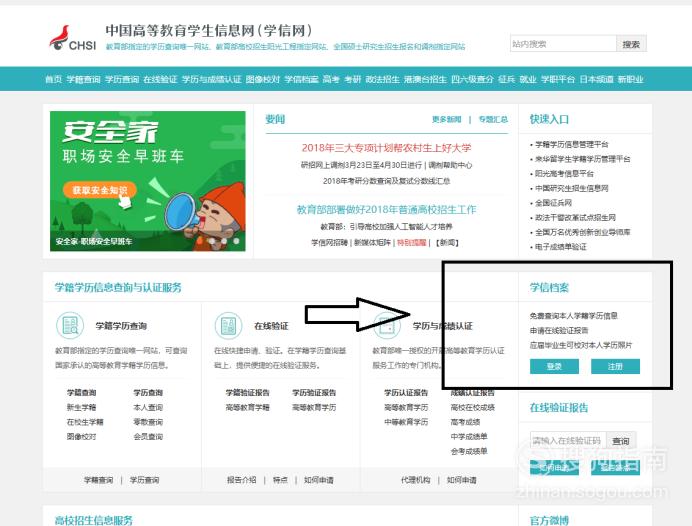Open 图像校对 under 学籍查询 list
This screenshot has width=692, height=526.
(81, 437)
